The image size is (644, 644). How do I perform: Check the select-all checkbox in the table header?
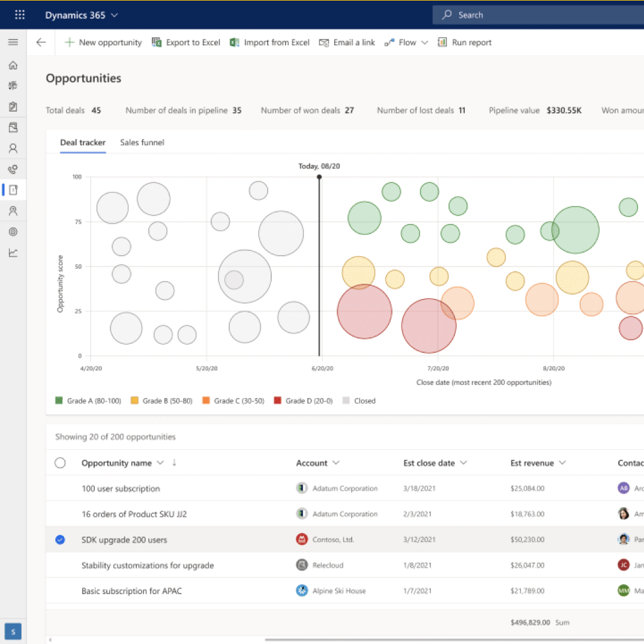pyautogui.click(x=60, y=462)
